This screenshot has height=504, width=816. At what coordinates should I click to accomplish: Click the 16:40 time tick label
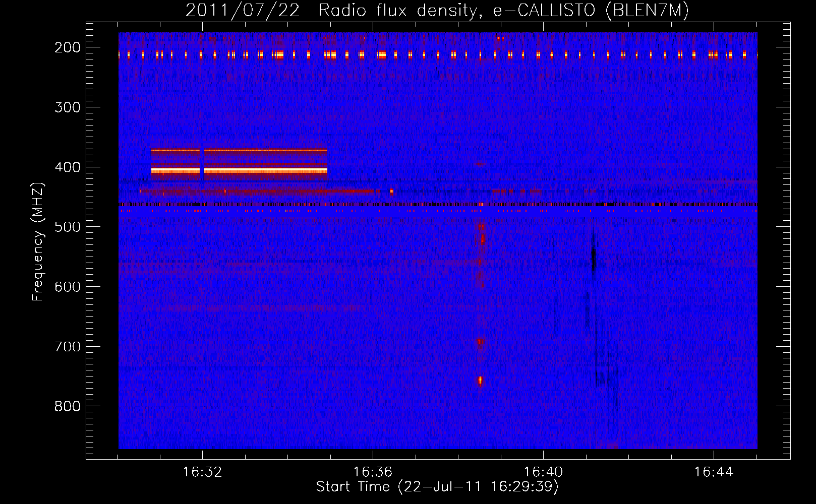(543, 472)
